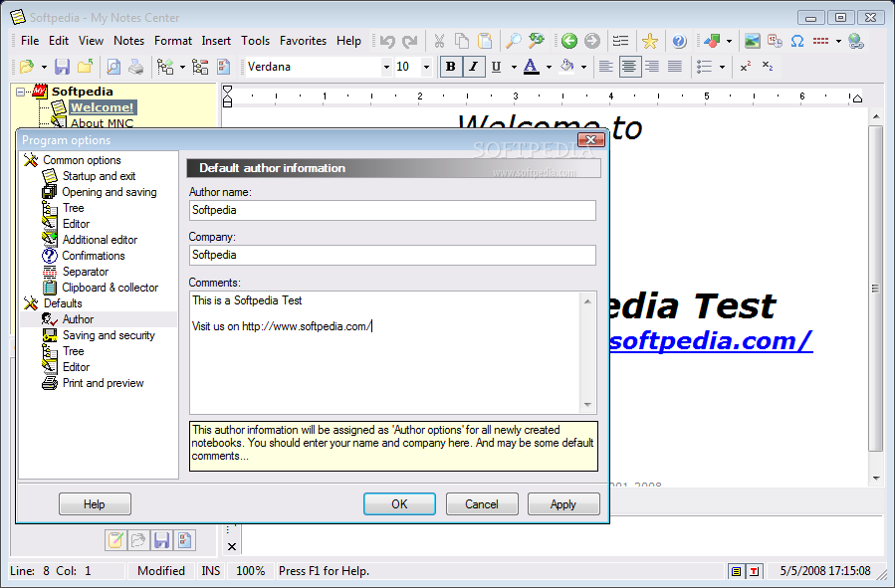Image resolution: width=895 pixels, height=588 pixels.
Task: Align text right
Action: 652,67
